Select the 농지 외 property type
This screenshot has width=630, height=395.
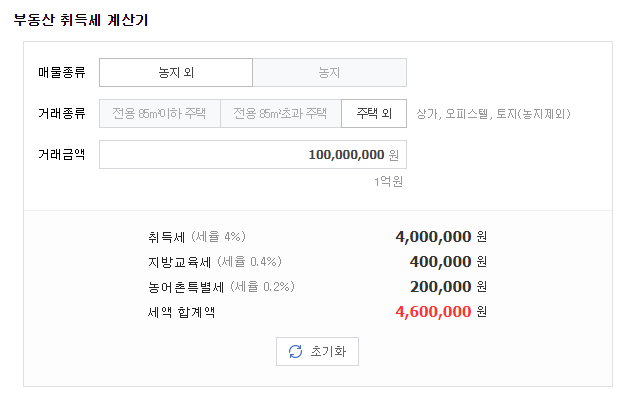(176, 73)
